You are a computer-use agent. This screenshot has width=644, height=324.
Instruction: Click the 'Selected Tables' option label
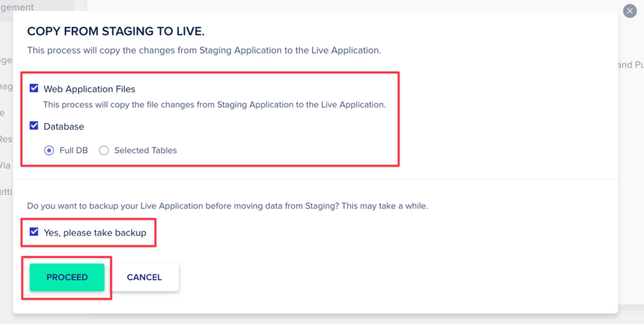145,150
